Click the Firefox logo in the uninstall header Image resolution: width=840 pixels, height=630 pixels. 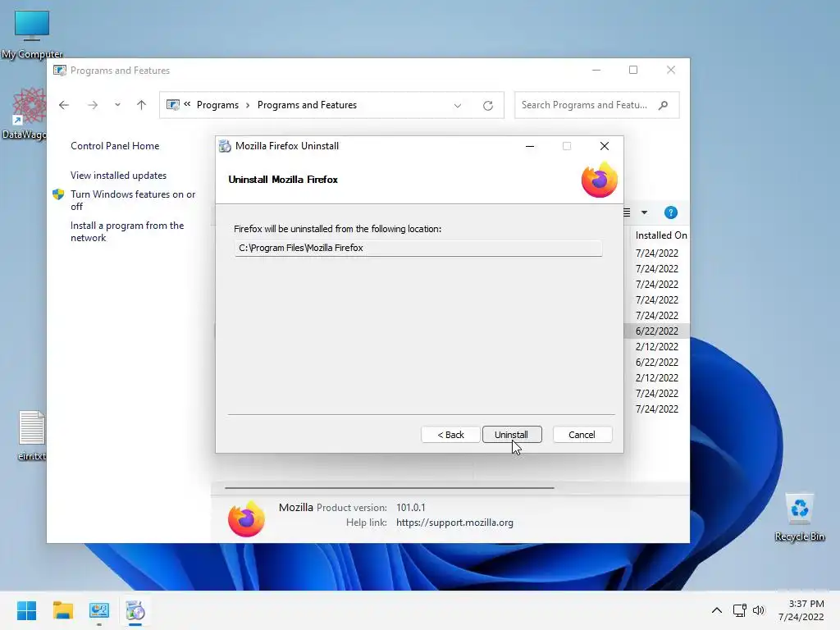tap(600, 180)
